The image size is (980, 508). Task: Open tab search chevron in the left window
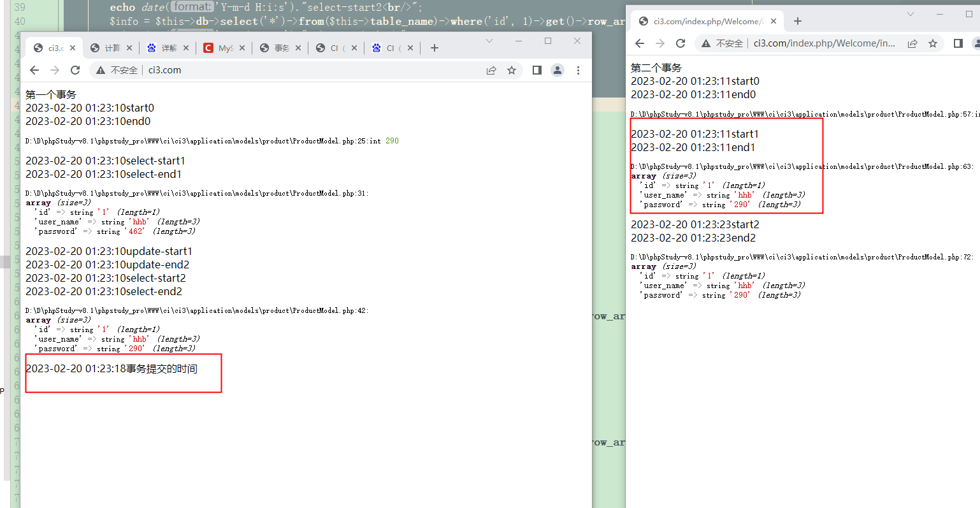pyautogui.click(x=489, y=41)
